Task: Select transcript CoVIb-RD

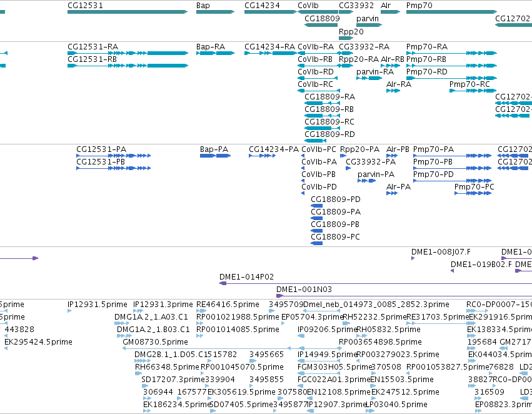Action: [318, 78]
